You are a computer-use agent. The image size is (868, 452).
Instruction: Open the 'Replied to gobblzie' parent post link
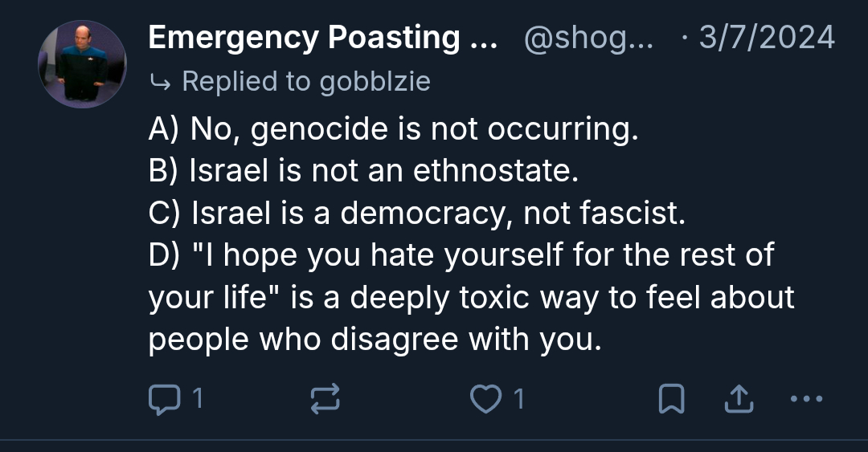(306, 81)
